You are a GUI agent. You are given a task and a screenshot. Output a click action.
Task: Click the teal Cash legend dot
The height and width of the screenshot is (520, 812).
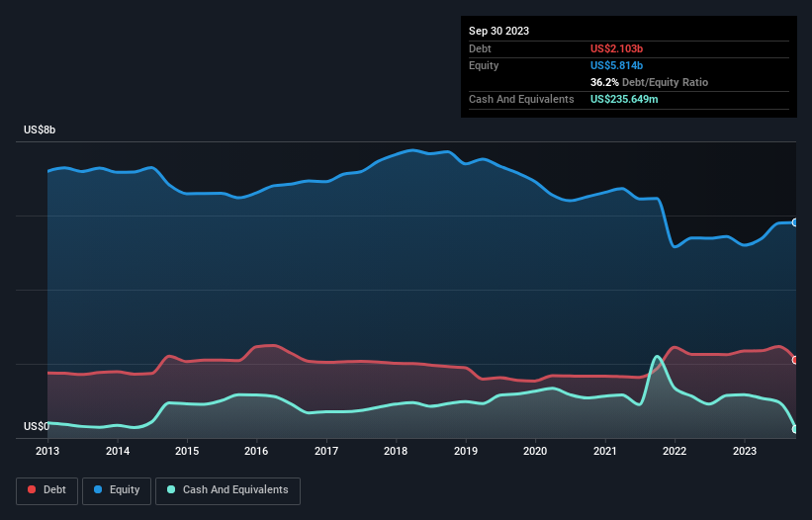coord(171,489)
